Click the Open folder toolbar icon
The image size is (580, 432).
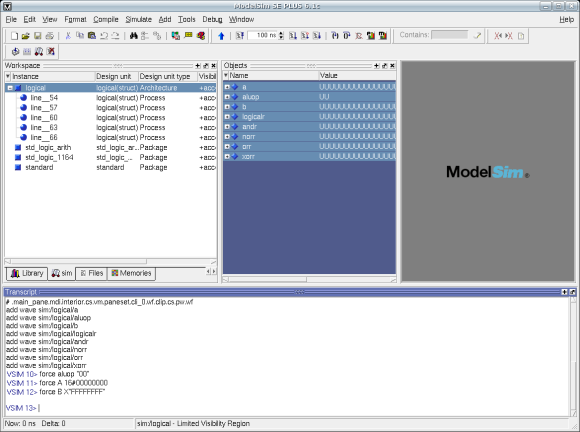[26, 36]
